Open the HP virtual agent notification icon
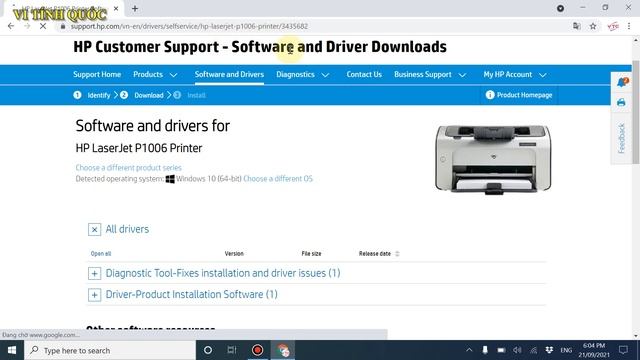 622,82
